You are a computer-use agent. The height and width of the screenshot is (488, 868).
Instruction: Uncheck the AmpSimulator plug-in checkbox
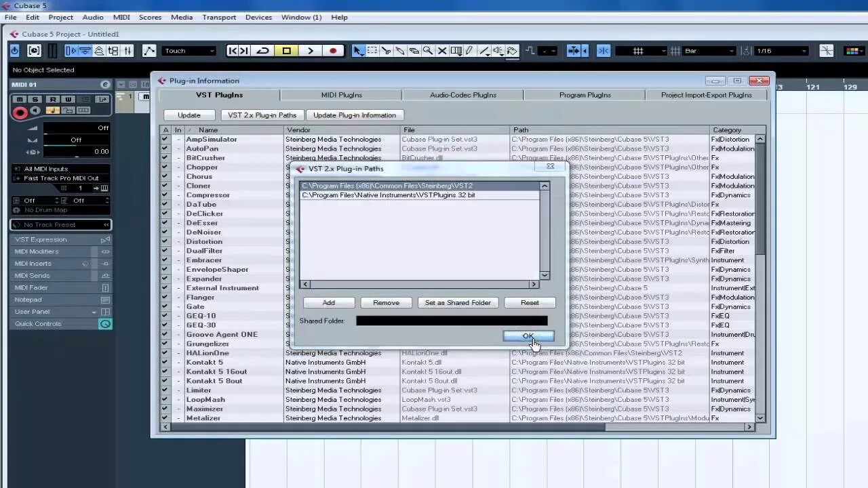[x=165, y=139]
